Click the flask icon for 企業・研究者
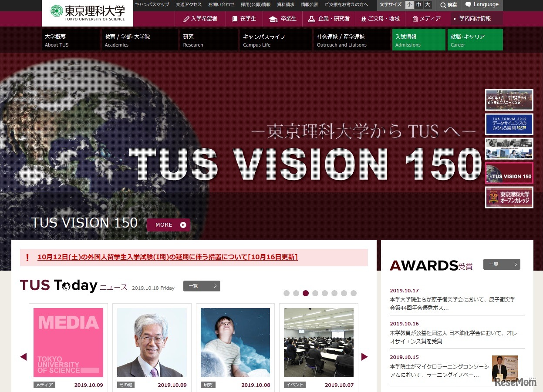The image size is (543, 392). click(312, 19)
